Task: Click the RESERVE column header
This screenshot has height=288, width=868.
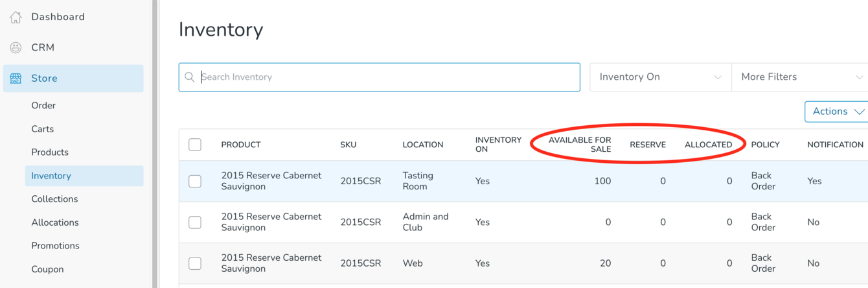Action: pyautogui.click(x=648, y=145)
